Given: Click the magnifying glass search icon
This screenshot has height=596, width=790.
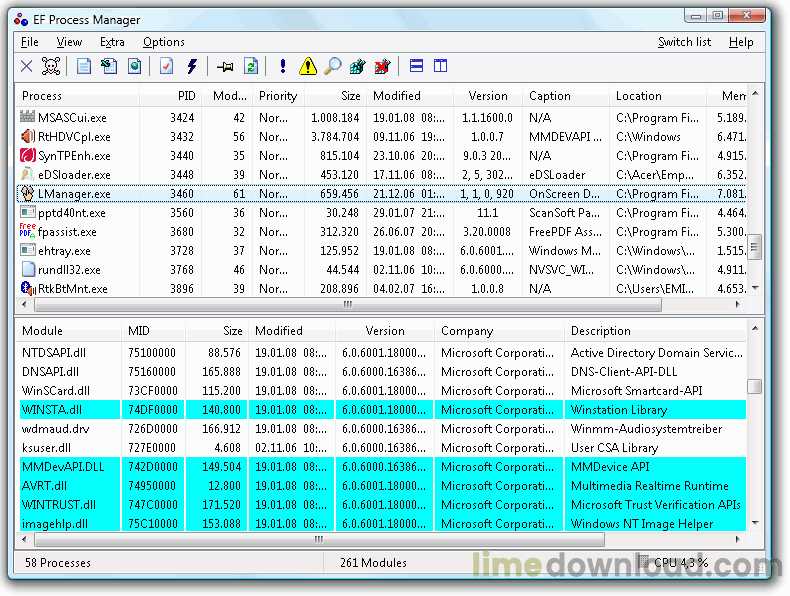Looking at the screenshot, I should tap(333, 67).
